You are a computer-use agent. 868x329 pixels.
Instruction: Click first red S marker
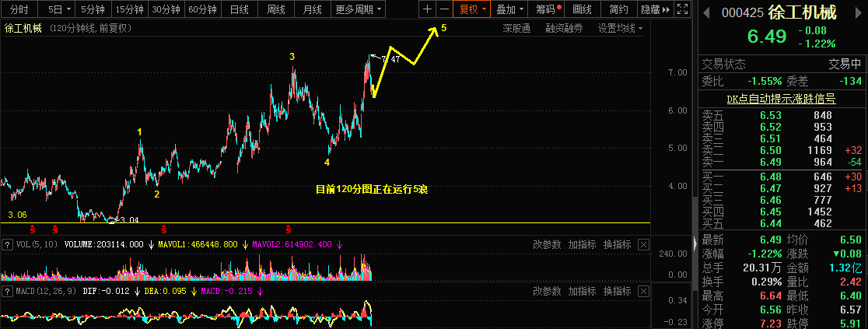coord(32,229)
